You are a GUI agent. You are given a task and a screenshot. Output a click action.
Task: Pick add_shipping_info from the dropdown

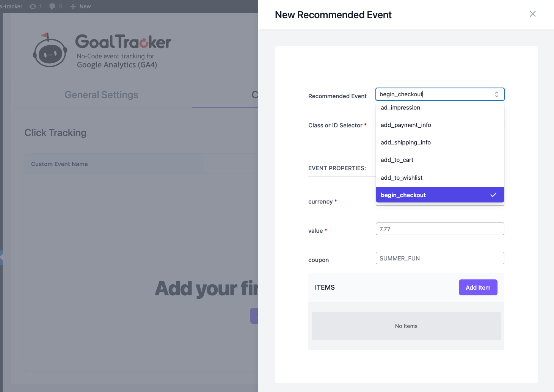(x=406, y=143)
